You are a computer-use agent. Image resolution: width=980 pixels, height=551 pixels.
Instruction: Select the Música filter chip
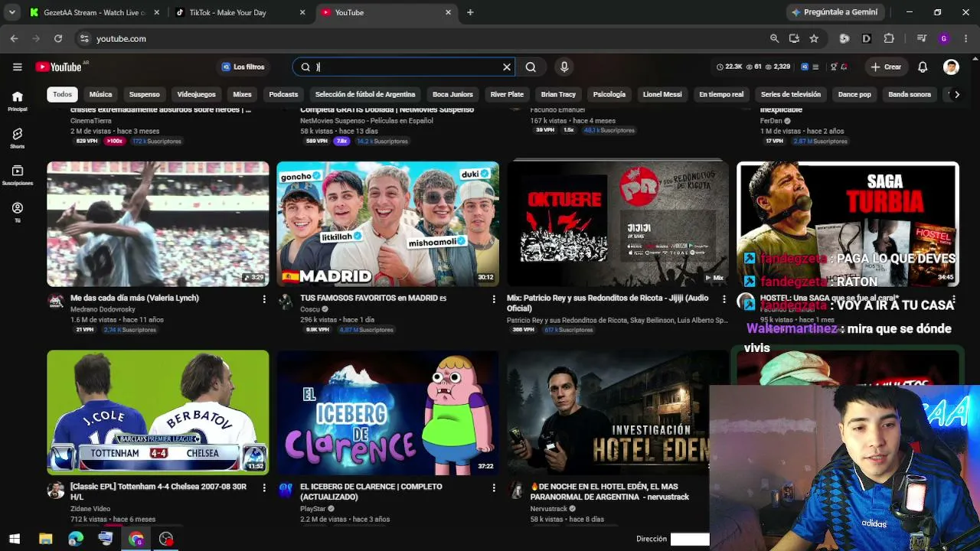(x=100, y=95)
